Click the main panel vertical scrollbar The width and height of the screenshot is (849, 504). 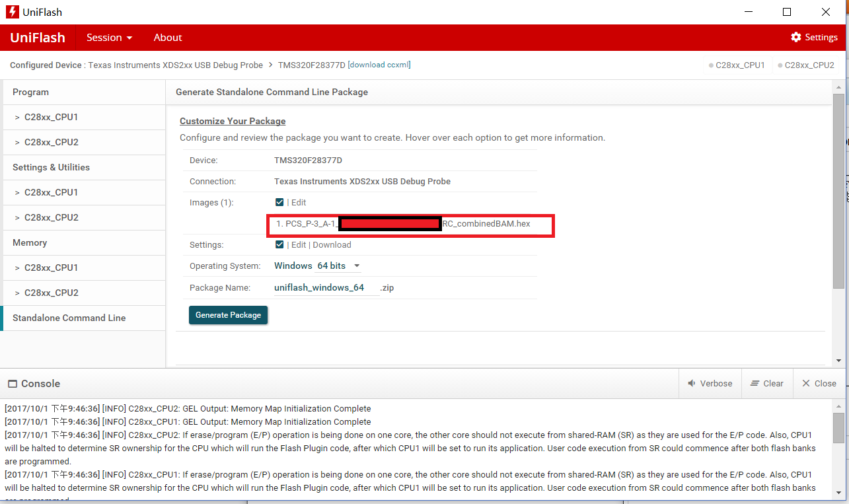coord(838,192)
